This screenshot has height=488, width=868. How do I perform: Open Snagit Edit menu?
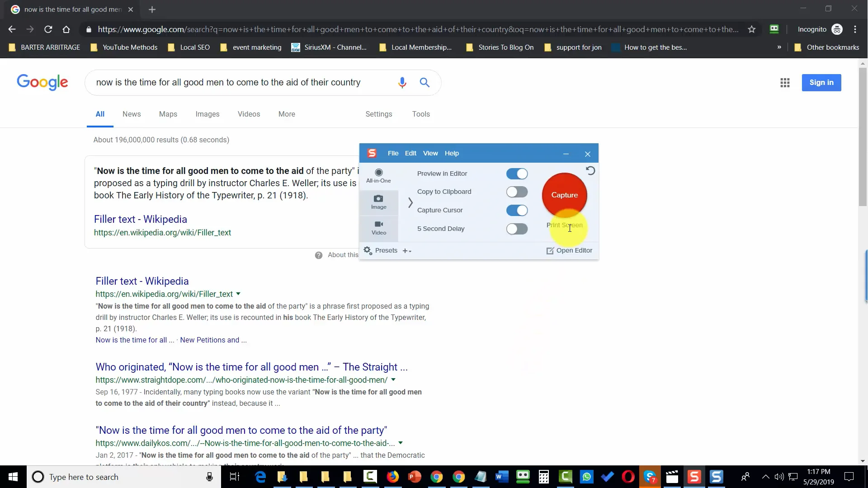tap(410, 153)
